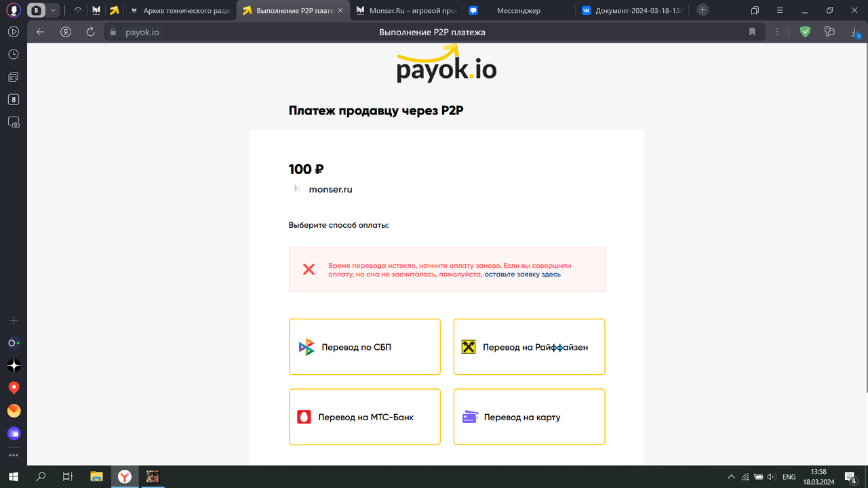
Task: Click the оставьте заявку здесь link
Action: (x=522, y=274)
